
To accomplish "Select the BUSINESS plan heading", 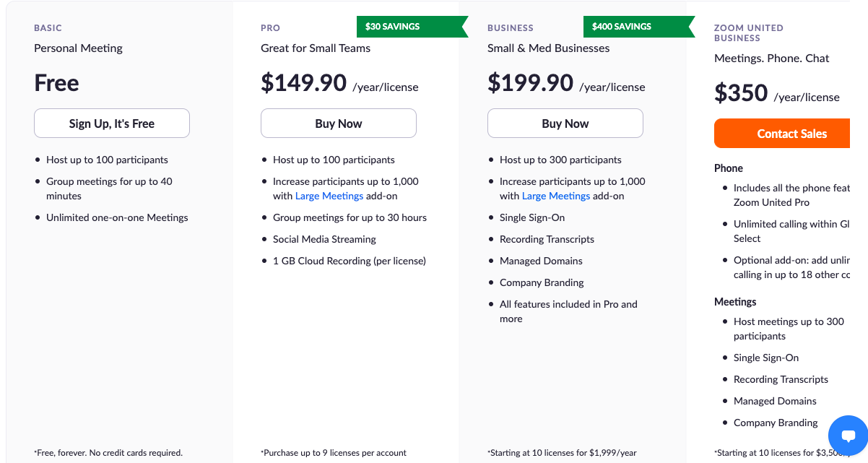I will click(510, 28).
